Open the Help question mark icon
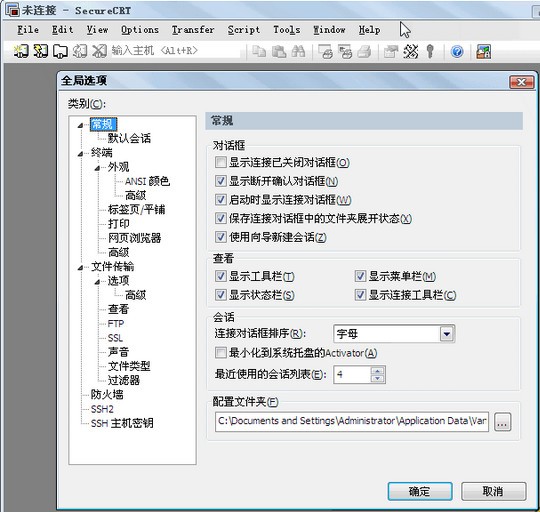 click(x=457, y=52)
